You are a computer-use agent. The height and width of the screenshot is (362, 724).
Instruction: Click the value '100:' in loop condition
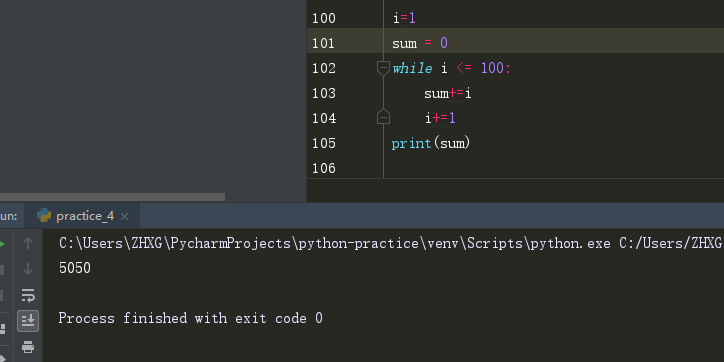[x=496, y=68]
